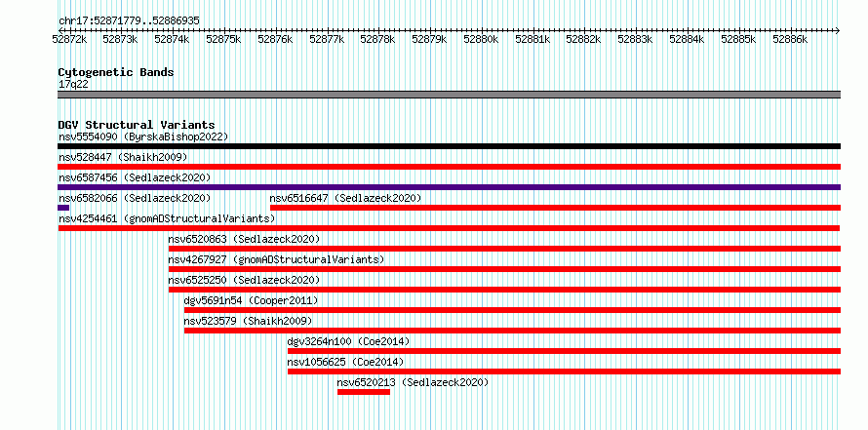Click the 52885k ruler mark

point(738,39)
